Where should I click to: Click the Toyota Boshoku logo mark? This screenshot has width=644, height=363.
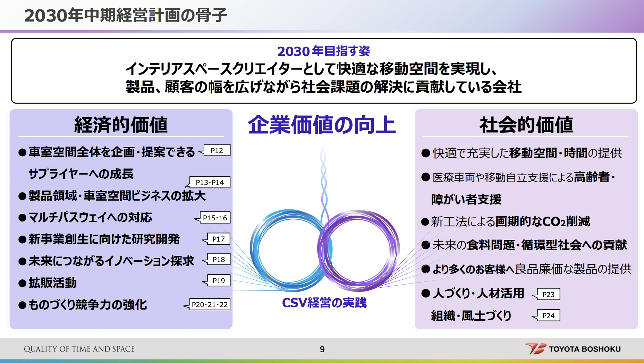tap(535, 348)
